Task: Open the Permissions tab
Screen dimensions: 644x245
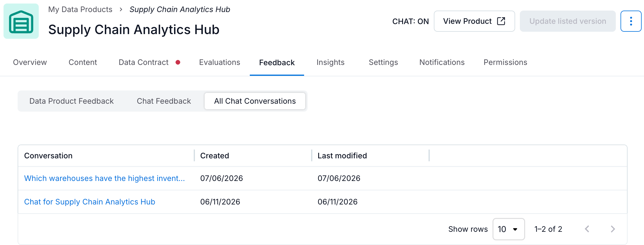Action: pyautogui.click(x=505, y=62)
